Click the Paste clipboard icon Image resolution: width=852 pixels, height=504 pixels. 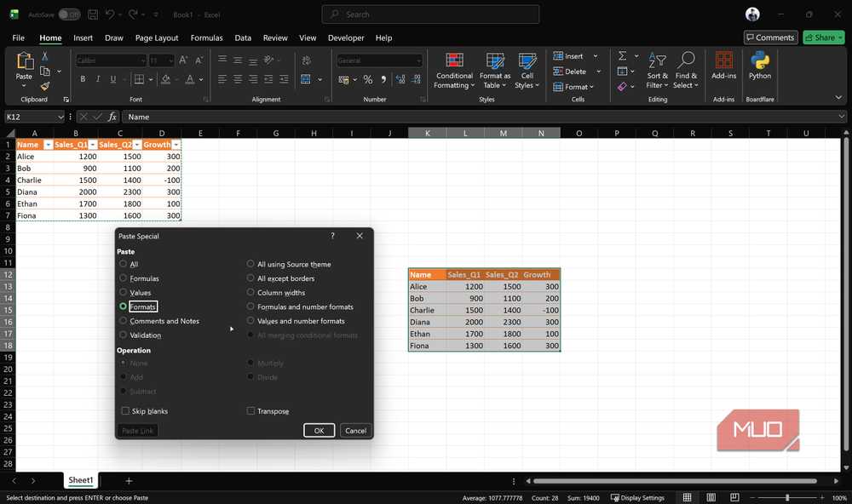click(x=25, y=60)
